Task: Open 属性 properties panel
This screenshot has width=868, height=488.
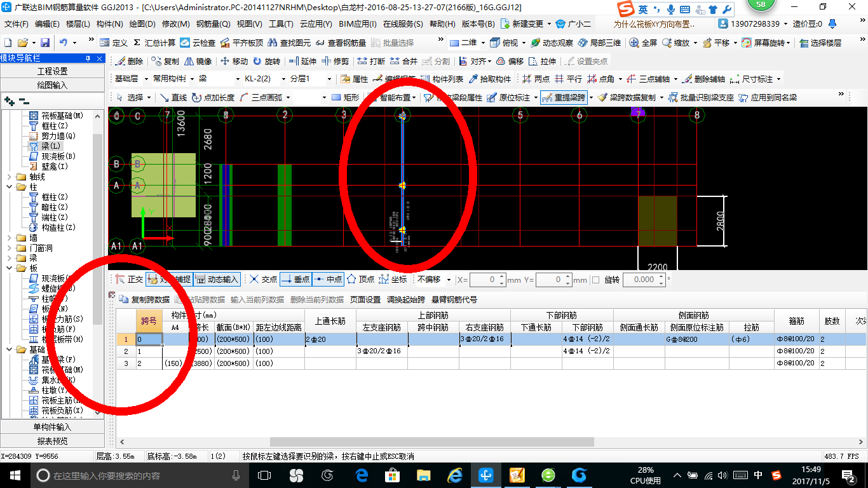Action: (355, 79)
